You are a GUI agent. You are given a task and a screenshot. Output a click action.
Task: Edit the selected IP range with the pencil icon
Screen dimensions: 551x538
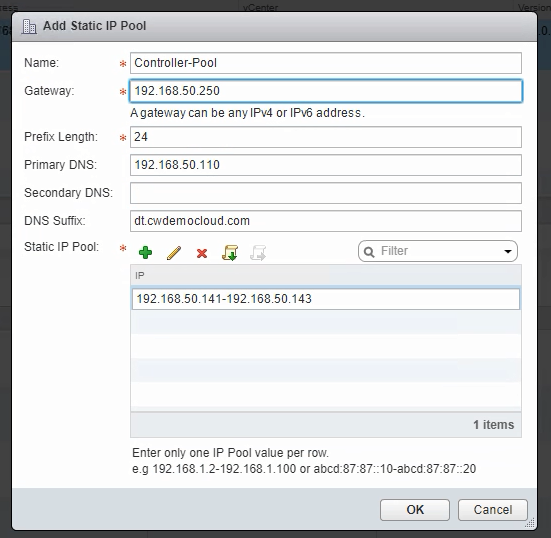[174, 253]
